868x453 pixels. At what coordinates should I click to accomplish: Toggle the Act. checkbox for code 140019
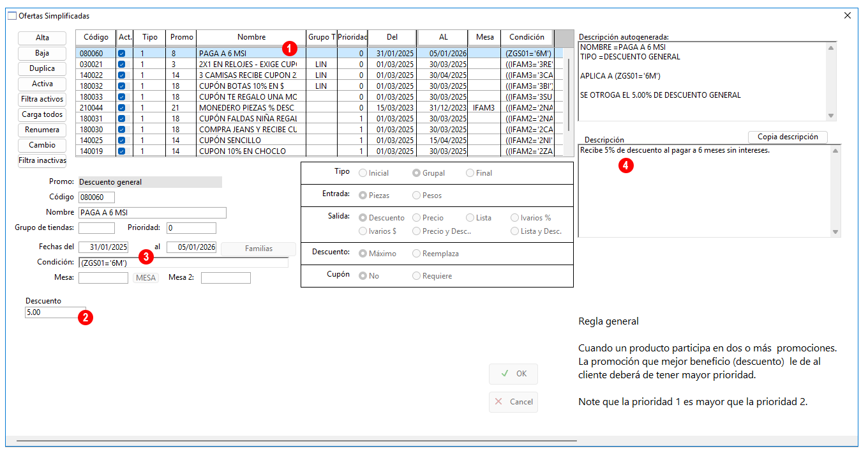pos(122,151)
